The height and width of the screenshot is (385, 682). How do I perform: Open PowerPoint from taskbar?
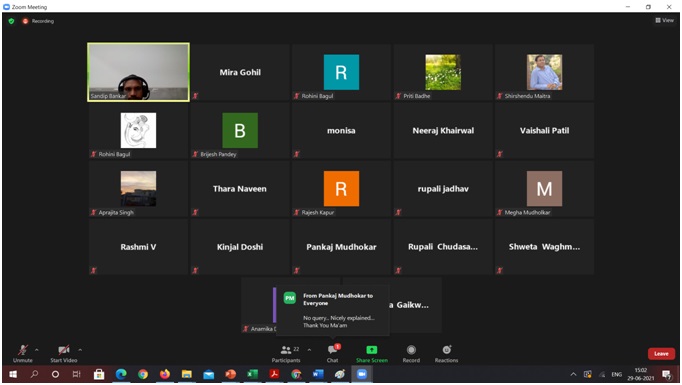231,374
